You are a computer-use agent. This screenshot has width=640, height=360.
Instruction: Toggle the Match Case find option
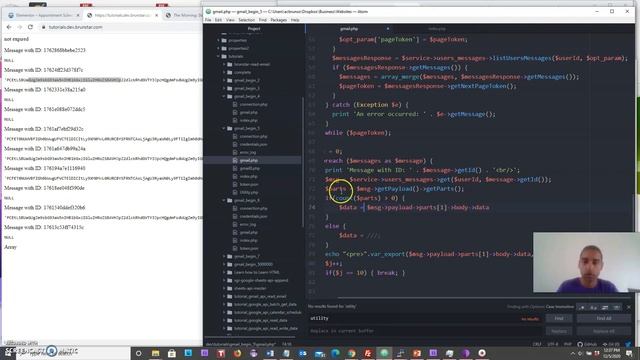[593, 307]
